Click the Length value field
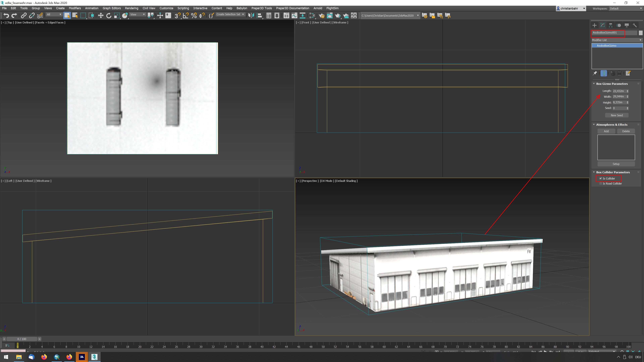Screen dimensions: 644x362 click(x=619, y=91)
